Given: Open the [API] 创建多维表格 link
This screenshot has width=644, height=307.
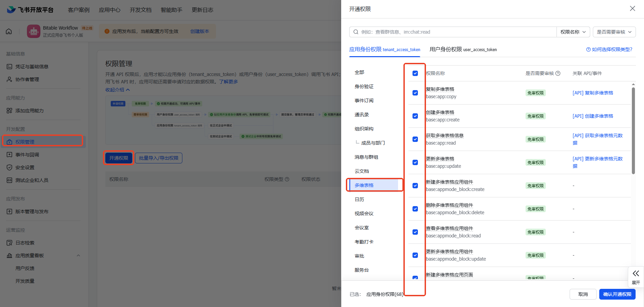Looking at the screenshot, I should click(593, 116).
